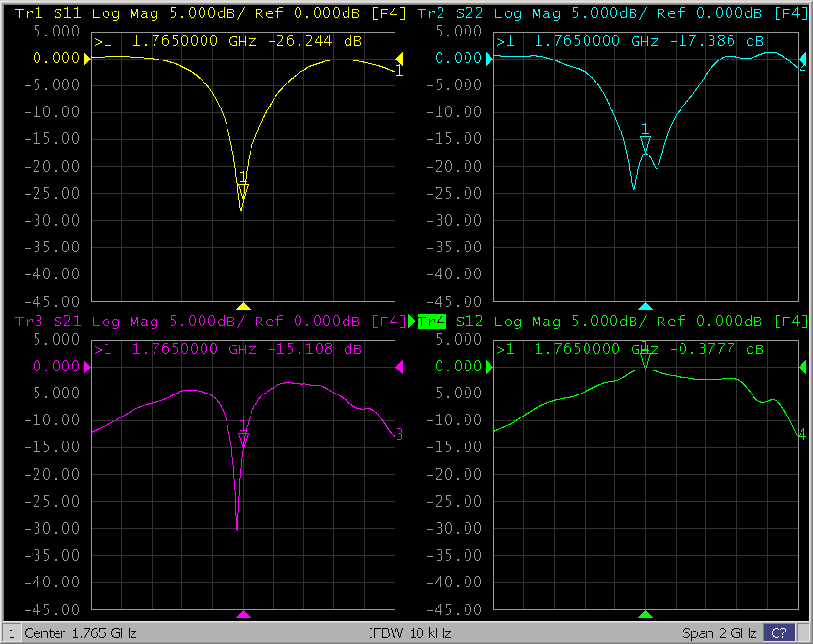Click the channel 1 indicator in status bar

click(10, 633)
